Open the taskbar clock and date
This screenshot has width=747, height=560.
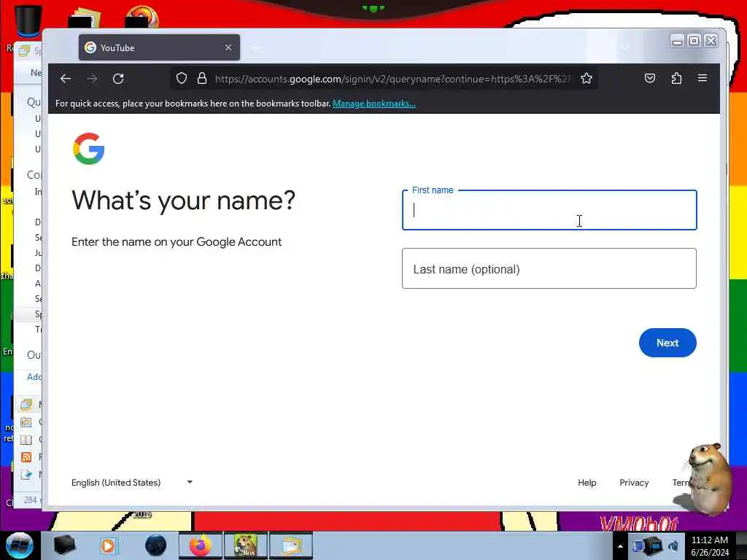coord(710,545)
